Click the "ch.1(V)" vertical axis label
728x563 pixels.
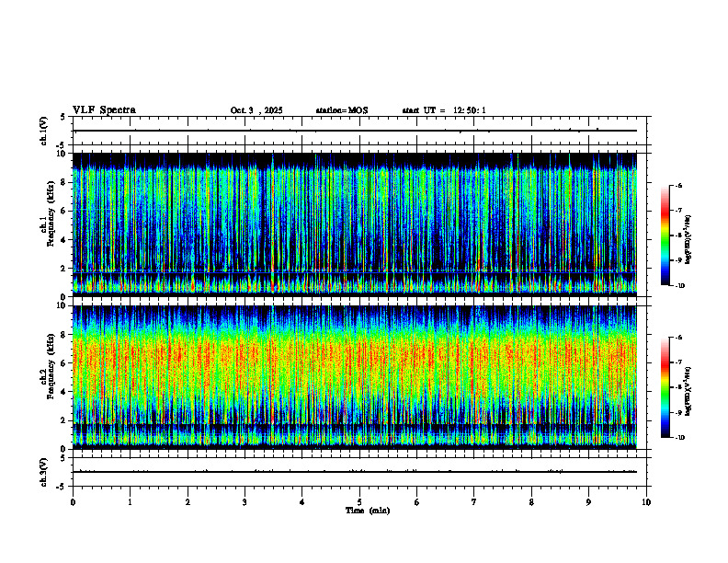pyautogui.click(x=44, y=131)
